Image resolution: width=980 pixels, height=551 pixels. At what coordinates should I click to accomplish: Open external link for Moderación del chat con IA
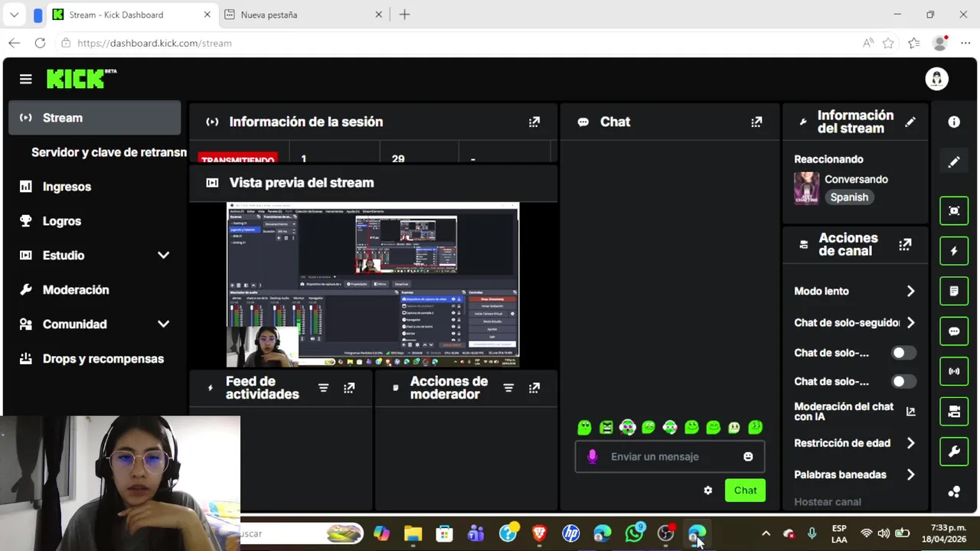(910, 412)
